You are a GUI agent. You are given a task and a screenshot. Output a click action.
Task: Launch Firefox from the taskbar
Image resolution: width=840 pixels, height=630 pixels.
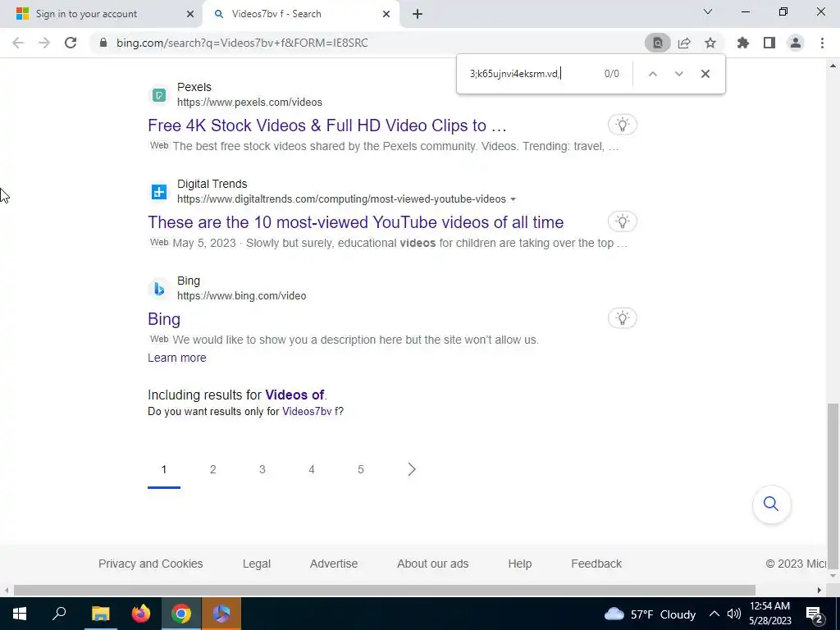pyautogui.click(x=141, y=614)
